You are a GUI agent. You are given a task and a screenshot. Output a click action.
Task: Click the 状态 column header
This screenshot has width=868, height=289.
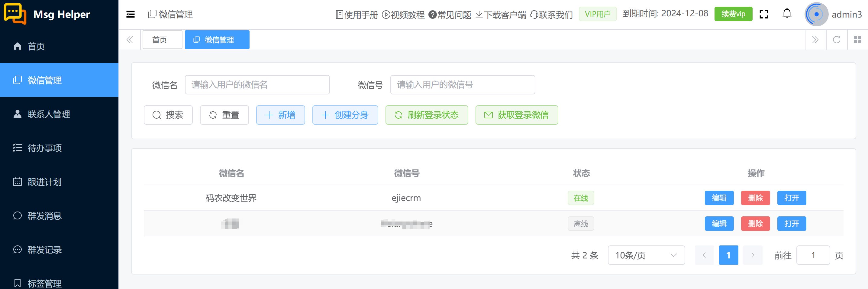point(582,173)
